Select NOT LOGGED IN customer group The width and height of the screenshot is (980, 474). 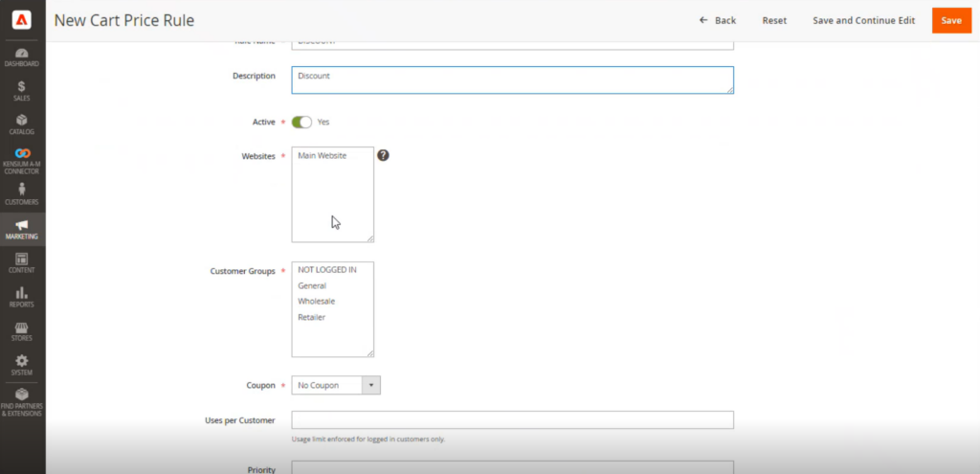click(327, 270)
